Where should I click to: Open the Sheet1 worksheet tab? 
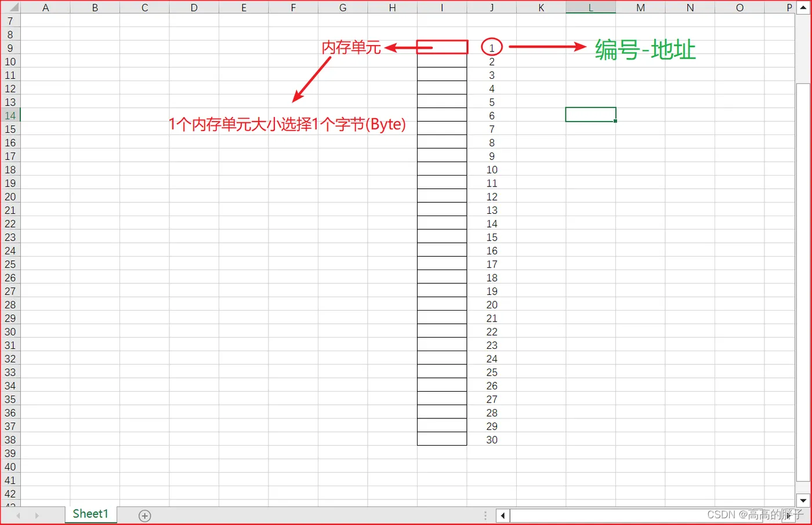pyautogui.click(x=90, y=514)
